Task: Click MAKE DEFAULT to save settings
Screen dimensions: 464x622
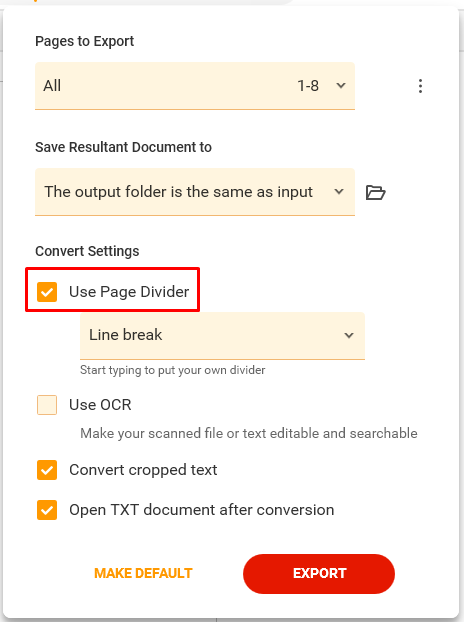Action: pyautogui.click(x=143, y=573)
